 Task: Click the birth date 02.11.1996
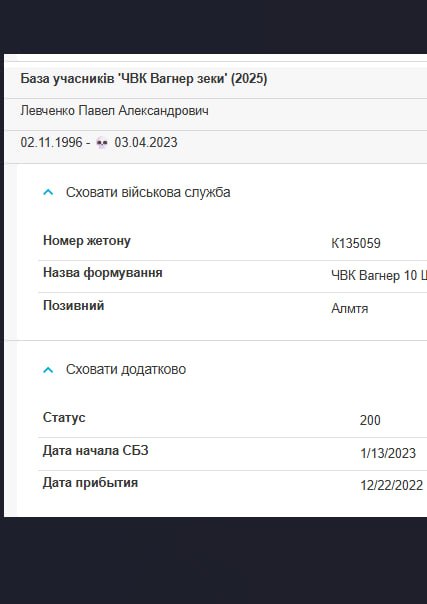51,143
